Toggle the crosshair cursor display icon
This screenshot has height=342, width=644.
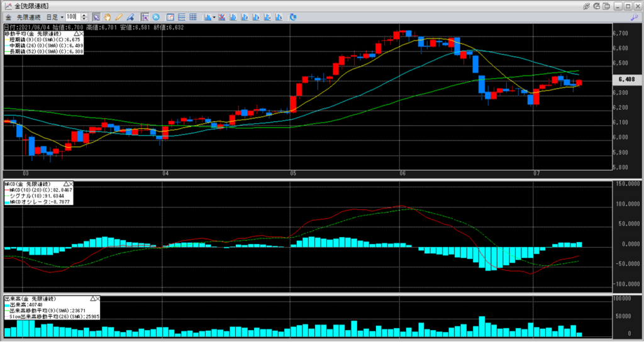click(x=145, y=17)
